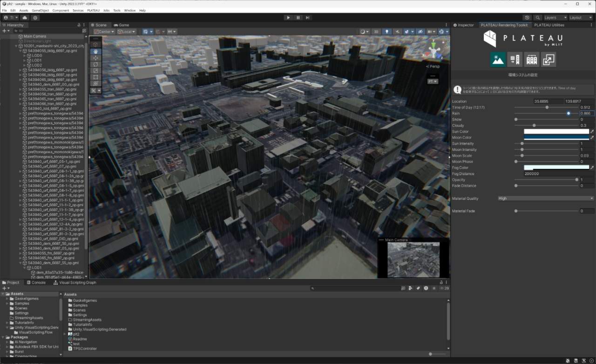Open the draw mode shading dropdown
596x364 pixels.
pos(365,32)
